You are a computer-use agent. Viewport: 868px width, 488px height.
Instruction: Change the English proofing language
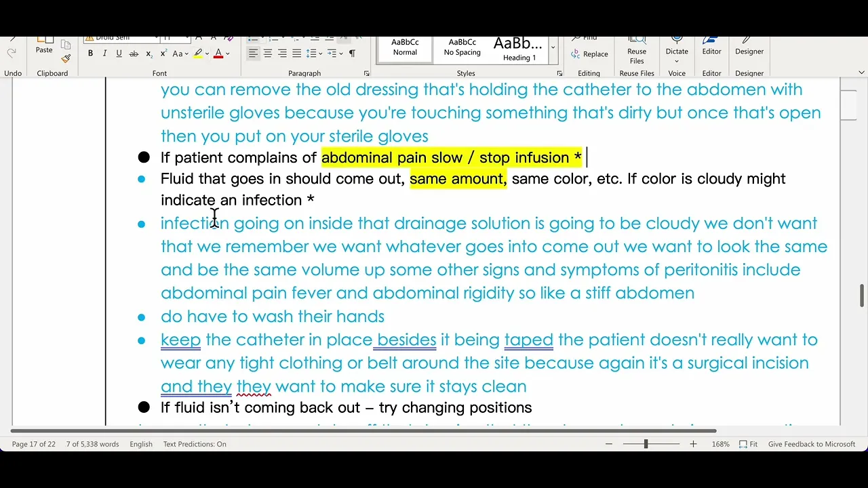[x=141, y=444]
